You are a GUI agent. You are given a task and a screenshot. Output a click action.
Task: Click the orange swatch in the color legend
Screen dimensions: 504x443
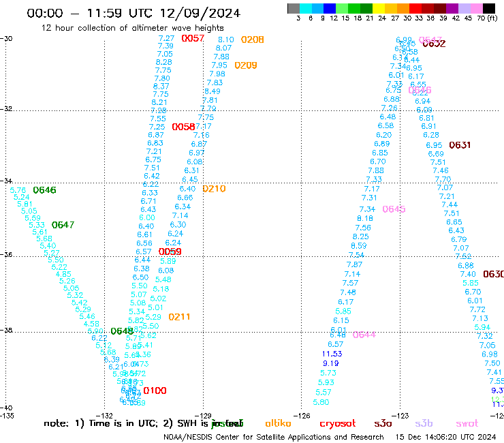tap(403, 8)
